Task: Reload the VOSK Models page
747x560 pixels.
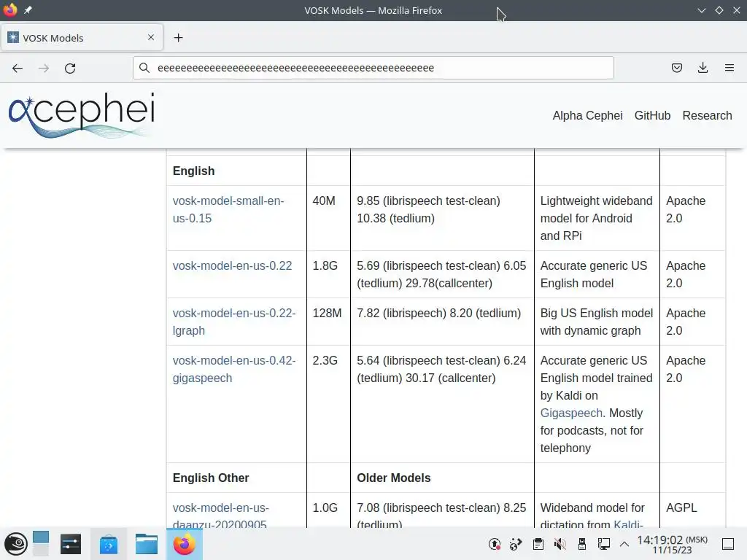Action: [70, 68]
